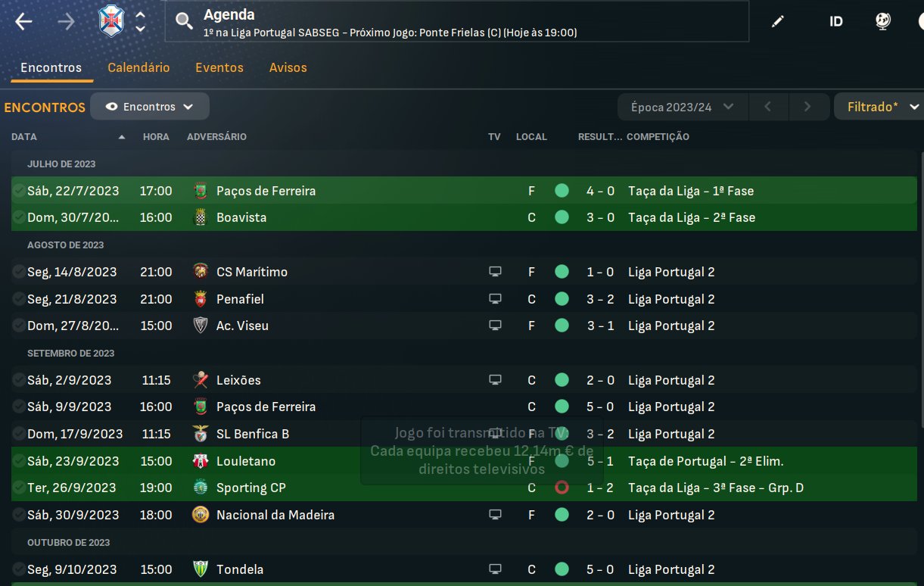Click the search magnifier icon
The width and height of the screenshot is (924, 586).
pos(185,21)
